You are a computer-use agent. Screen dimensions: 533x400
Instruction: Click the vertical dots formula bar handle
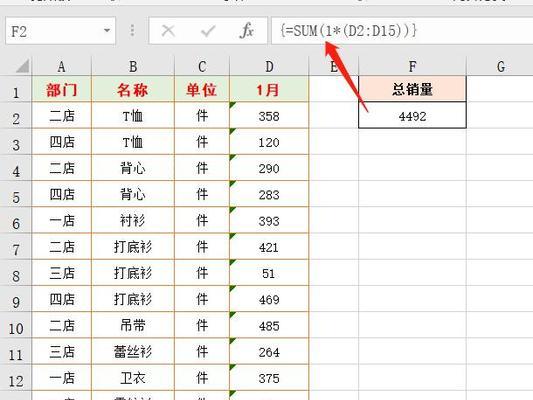132,31
